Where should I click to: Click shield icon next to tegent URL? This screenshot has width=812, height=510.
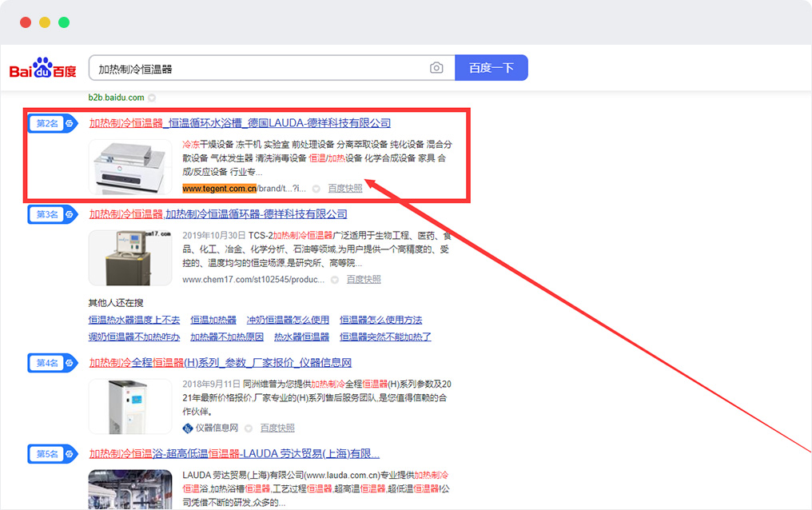coord(316,189)
